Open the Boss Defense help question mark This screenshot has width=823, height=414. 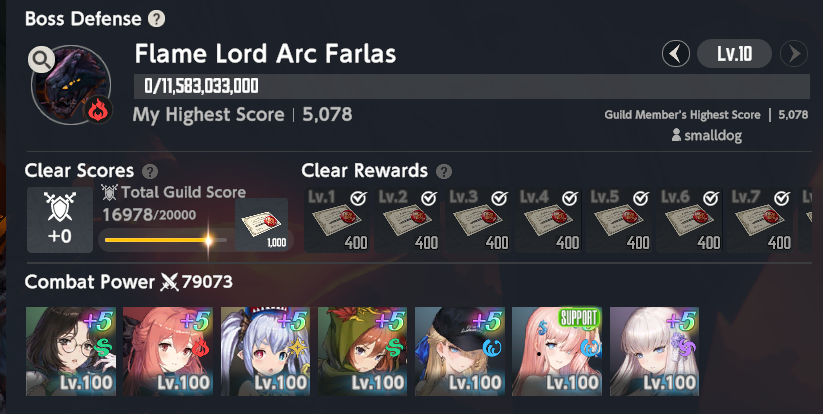(156, 19)
